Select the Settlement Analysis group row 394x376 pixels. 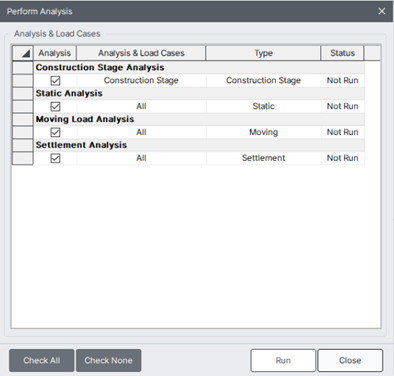click(199, 145)
